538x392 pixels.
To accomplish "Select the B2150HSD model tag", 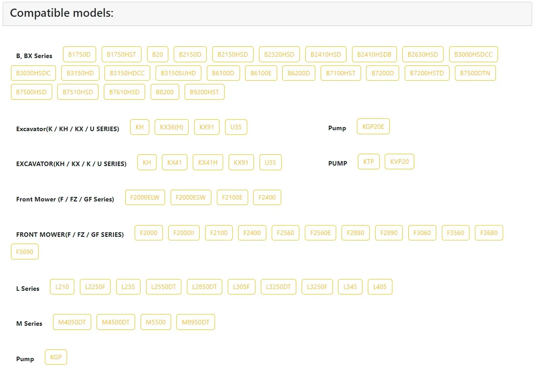I will [233, 54].
